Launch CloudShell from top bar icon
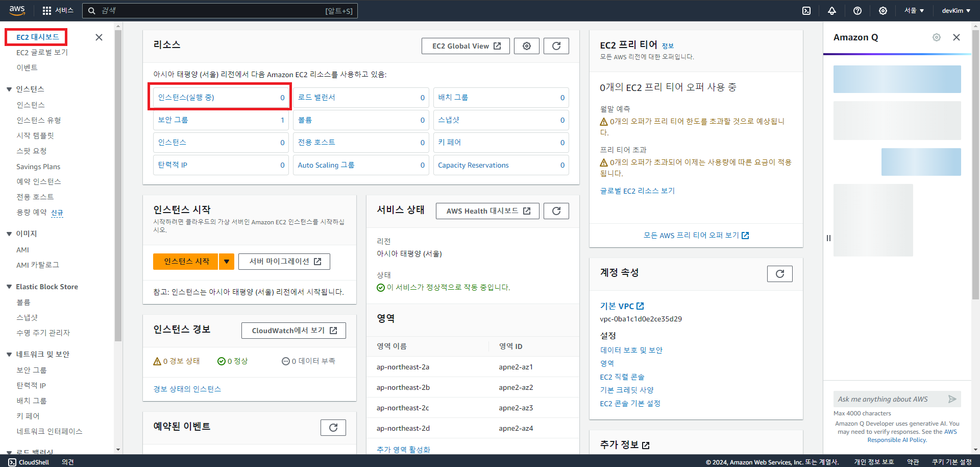The width and height of the screenshot is (980, 467). coord(806,11)
